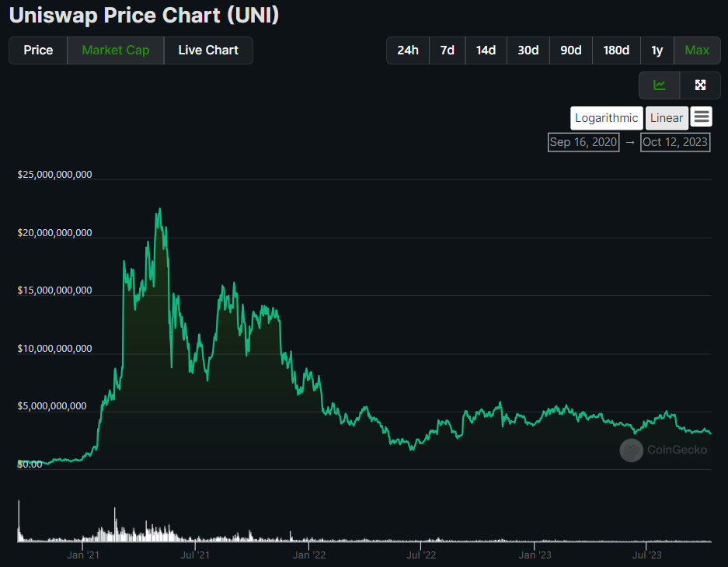Pick the 180d time range

point(616,50)
